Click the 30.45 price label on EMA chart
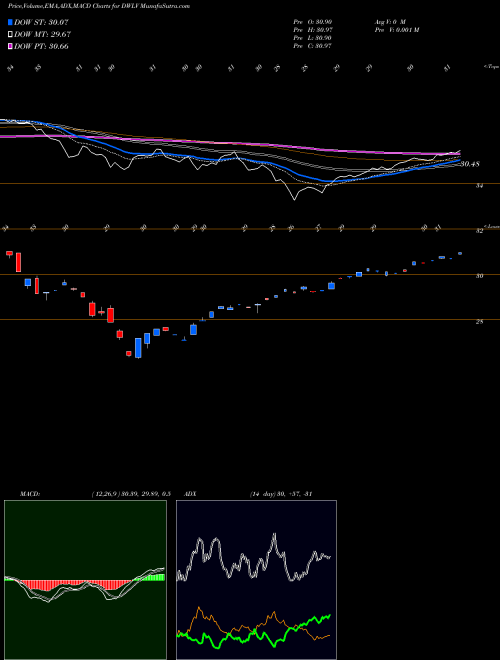 470,164
